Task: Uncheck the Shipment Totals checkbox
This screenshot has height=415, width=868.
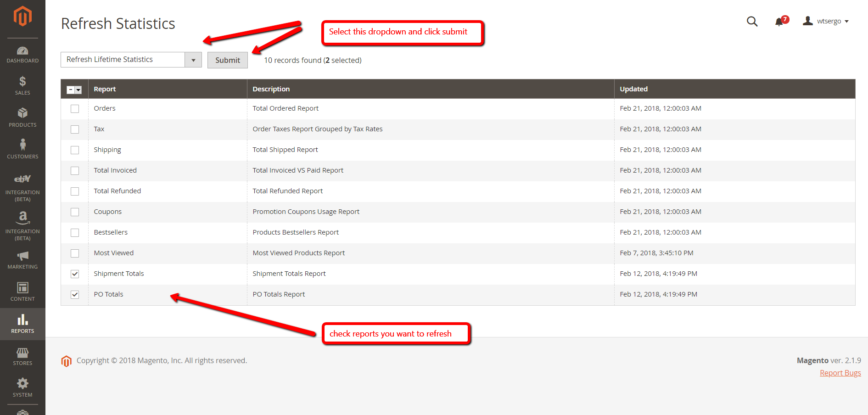Action: point(75,274)
